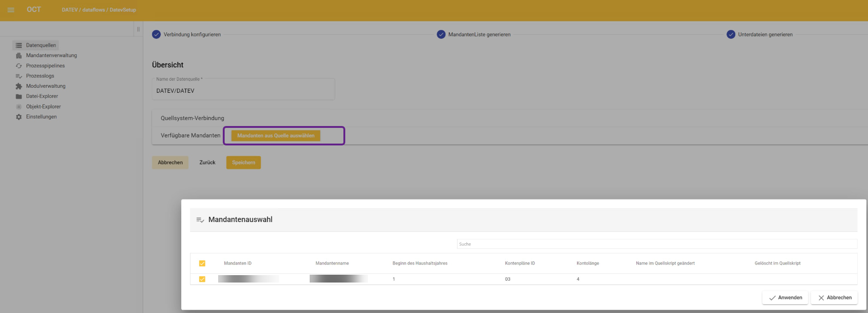Open the hamburger menu icon
The height and width of the screenshot is (313, 868).
coord(11,10)
